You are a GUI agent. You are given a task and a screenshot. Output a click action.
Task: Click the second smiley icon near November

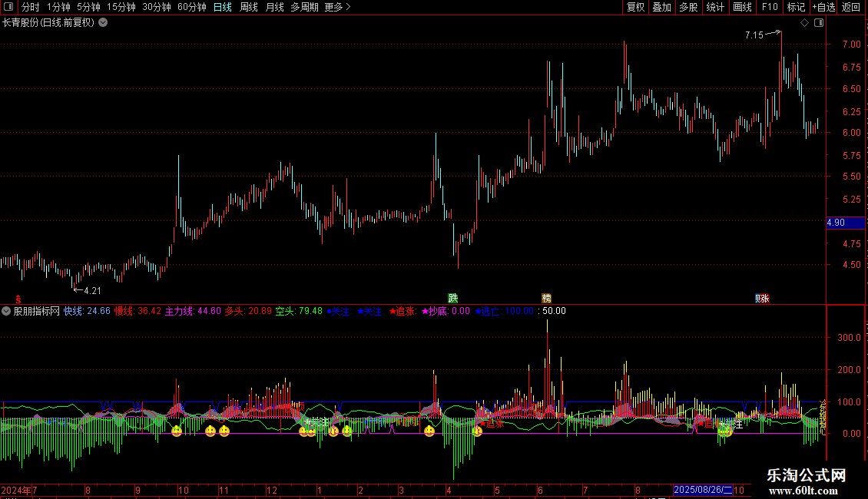click(x=224, y=431)
